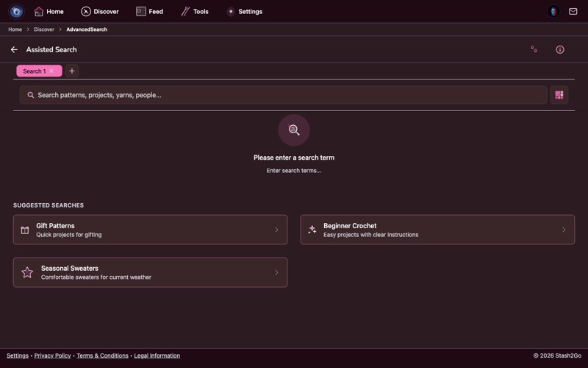Click the magnifier icon in search field
This screenshot has width=588, height=368.
pyautogui.click(x=31, y=95)
